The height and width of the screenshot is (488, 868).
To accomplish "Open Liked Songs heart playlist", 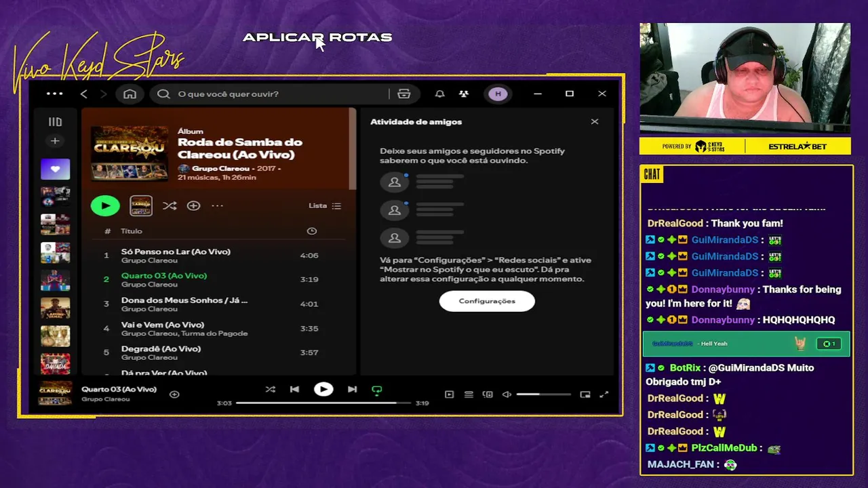I will tap(55, 169).
